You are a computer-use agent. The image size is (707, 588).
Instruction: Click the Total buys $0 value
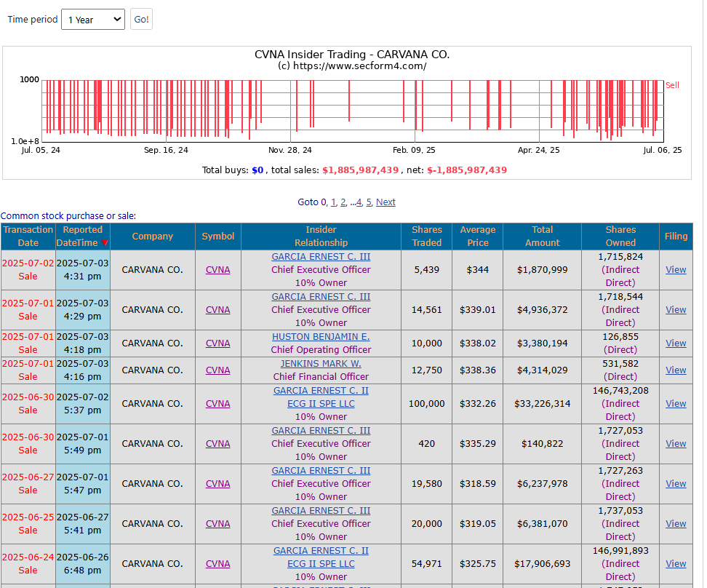point(257,170)
